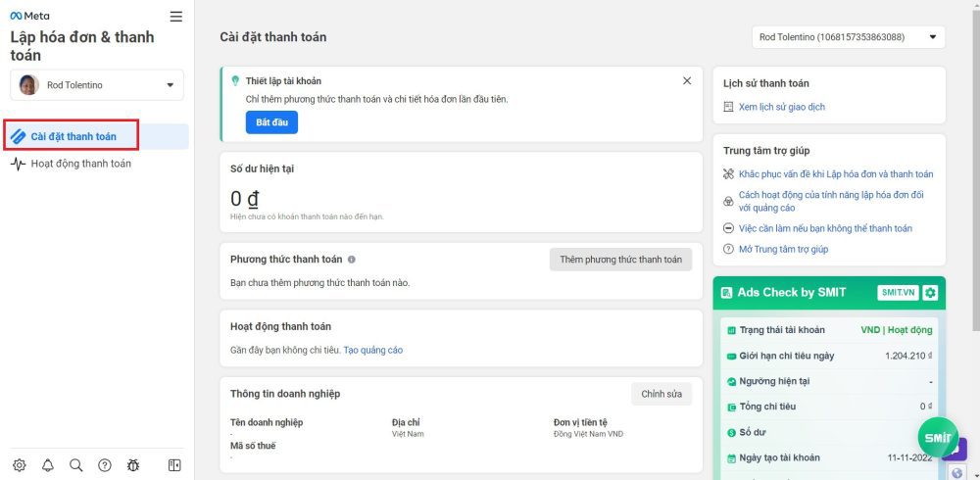Image resolution: width=980 pixels, height=480 pixels.
Task: Select Cài đặt thanh toán menu item
Action: (96, 136)
